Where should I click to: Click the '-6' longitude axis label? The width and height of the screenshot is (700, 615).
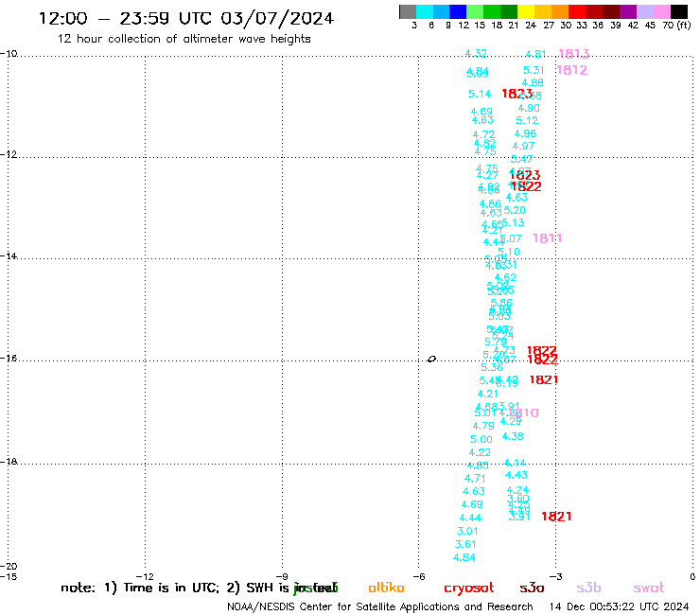click(419, 576)
